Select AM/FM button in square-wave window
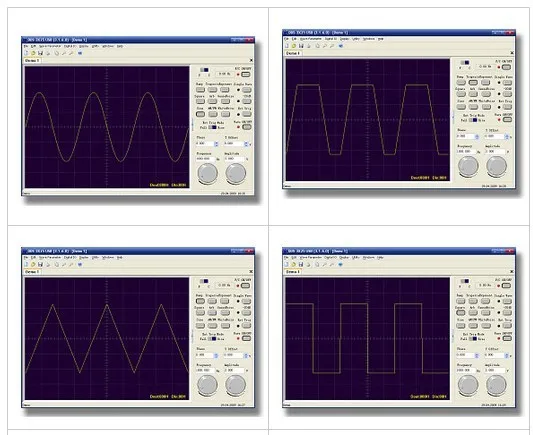 point(473,326)
